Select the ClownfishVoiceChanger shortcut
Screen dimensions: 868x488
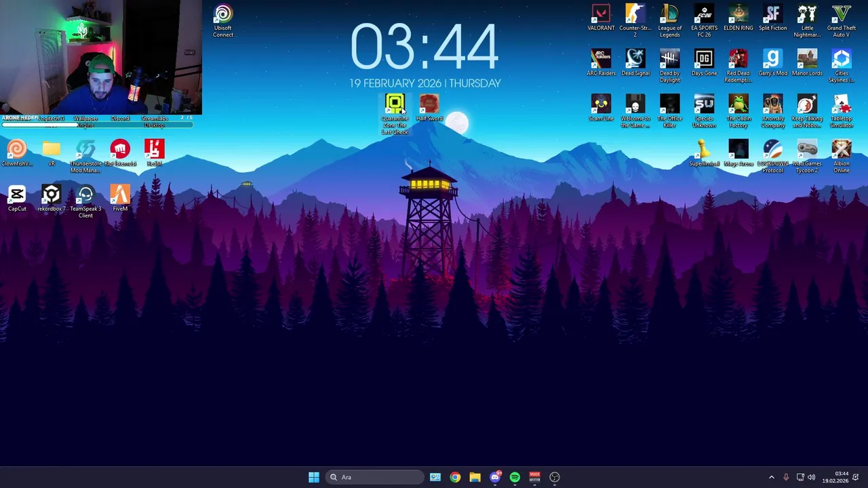tap(17, 153)
